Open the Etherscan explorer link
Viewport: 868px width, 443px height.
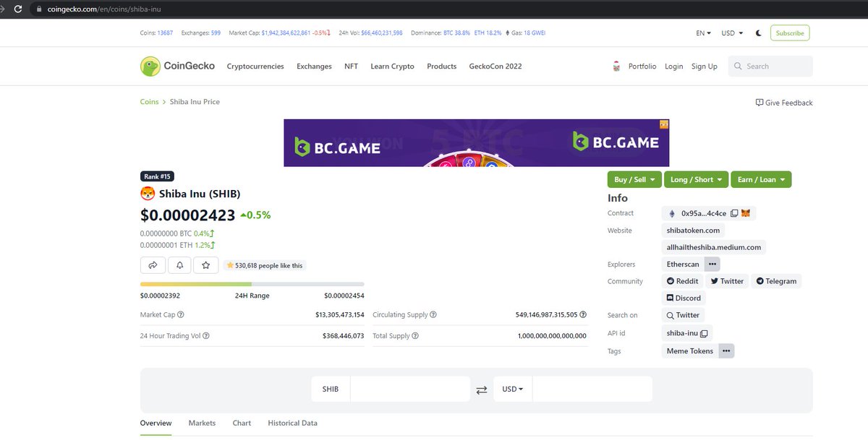(683, 264)
